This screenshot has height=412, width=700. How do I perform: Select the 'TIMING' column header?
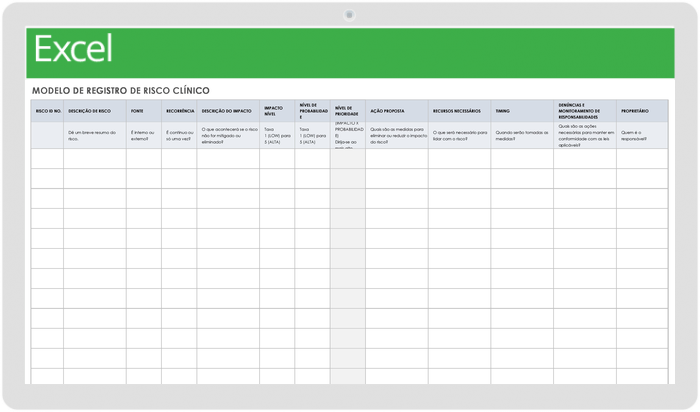pyautogui.click(x=522, y=111)
